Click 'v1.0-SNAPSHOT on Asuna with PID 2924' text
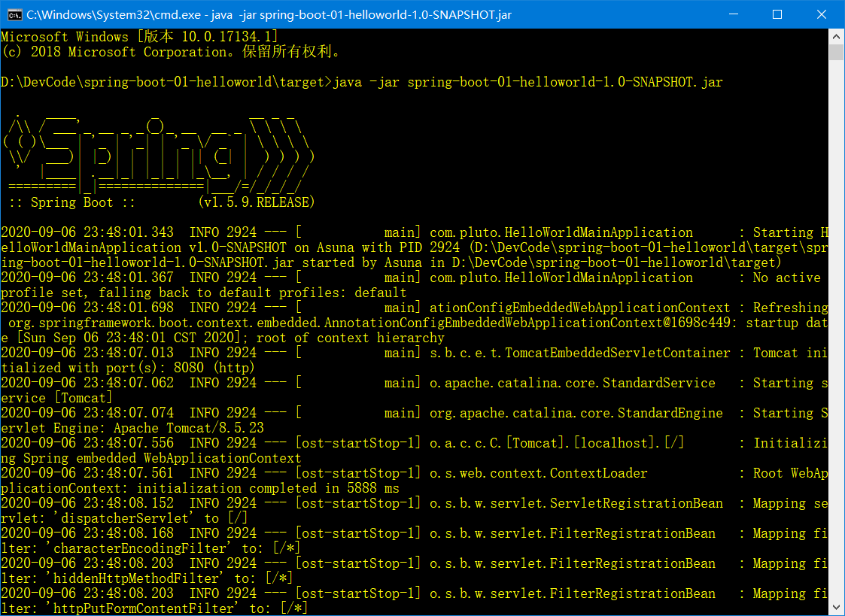The image size is (845, 616). coord(324,247)
